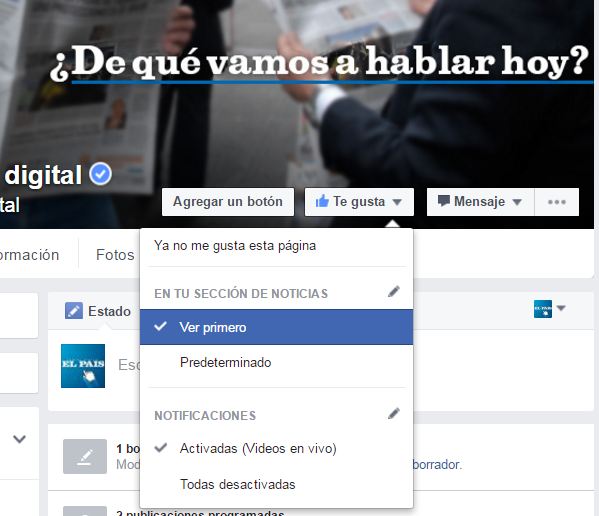Click the 'EN TU SECCIÓN DE NOTICIAS' heading

pos(241,293)
